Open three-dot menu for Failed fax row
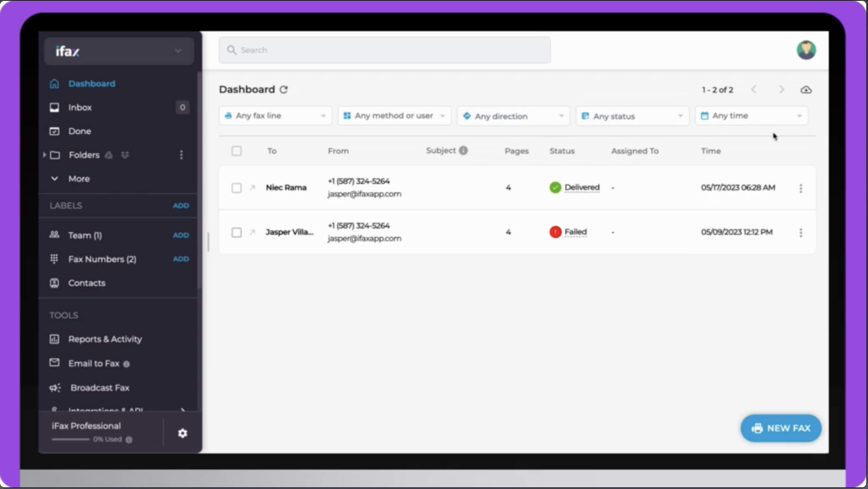 coord(801,232)
